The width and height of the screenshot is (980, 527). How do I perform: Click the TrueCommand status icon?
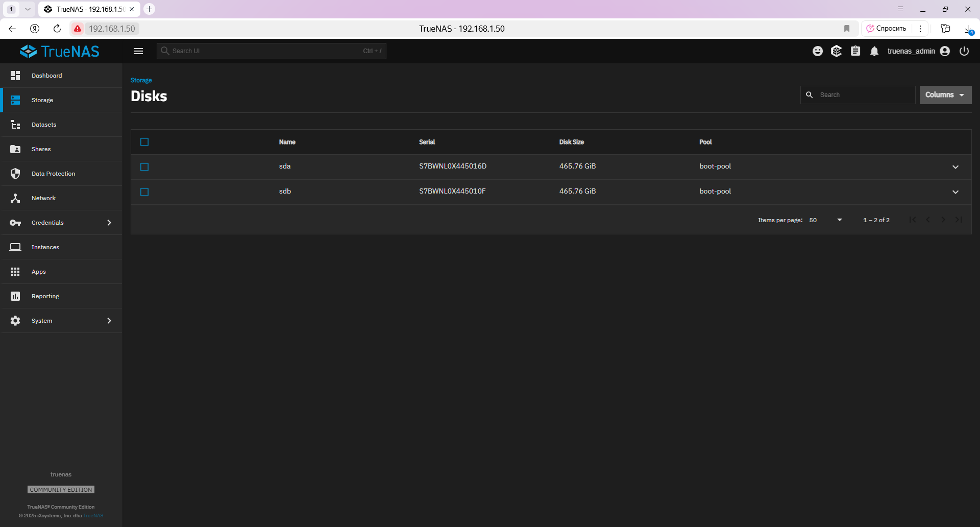tap(836, 51)
